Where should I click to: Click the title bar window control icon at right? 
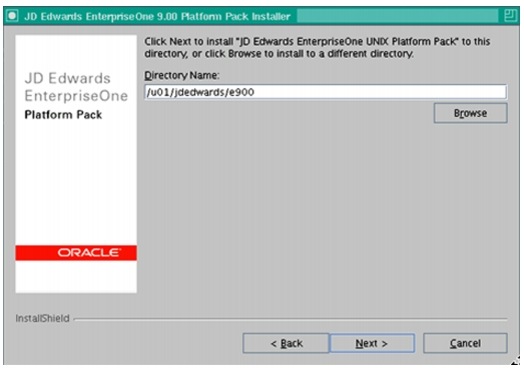pyautogui.click(x=510, y=15)
